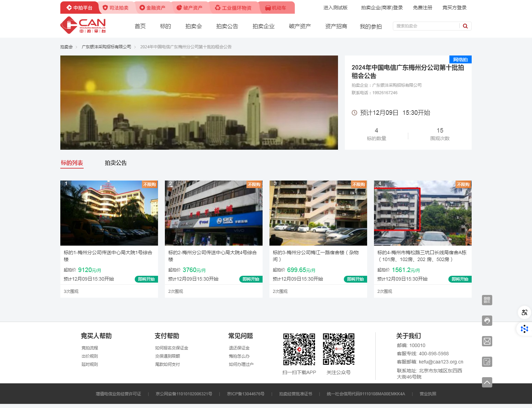This screenshot has width=532, height=408.
Task: Click 即将开始 badge on 标的3 card
Action: [355, 279]
